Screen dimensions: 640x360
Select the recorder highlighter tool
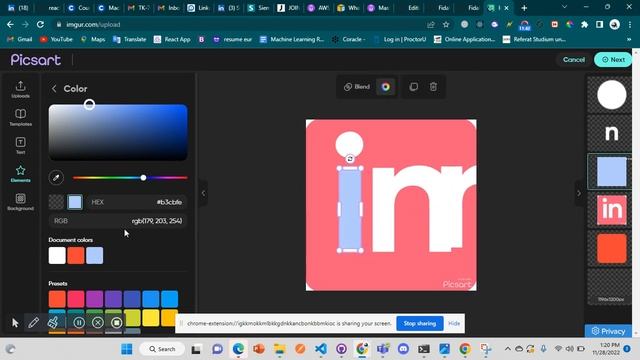(x=53, y=322)
